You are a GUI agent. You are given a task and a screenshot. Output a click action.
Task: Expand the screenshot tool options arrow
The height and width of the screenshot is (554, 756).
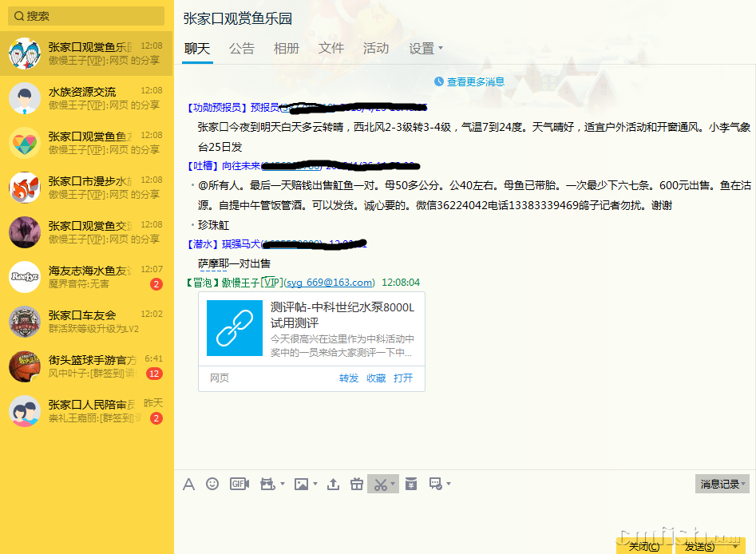[x=393, y=485]
